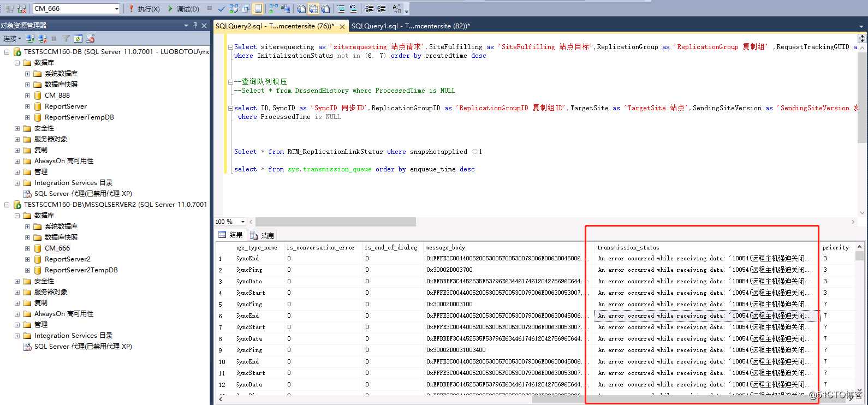
Task: Close the SQLQuery2.sql tab
Action: 342,26
